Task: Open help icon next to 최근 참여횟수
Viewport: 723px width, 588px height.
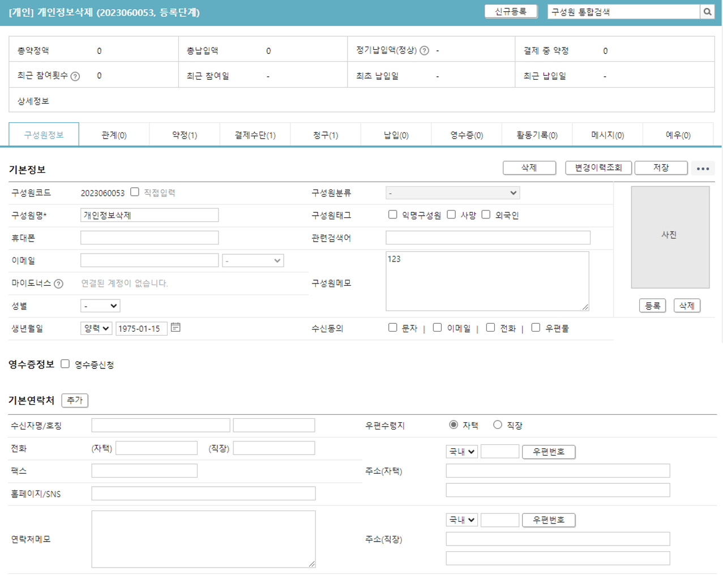Action: click(75, 76)
